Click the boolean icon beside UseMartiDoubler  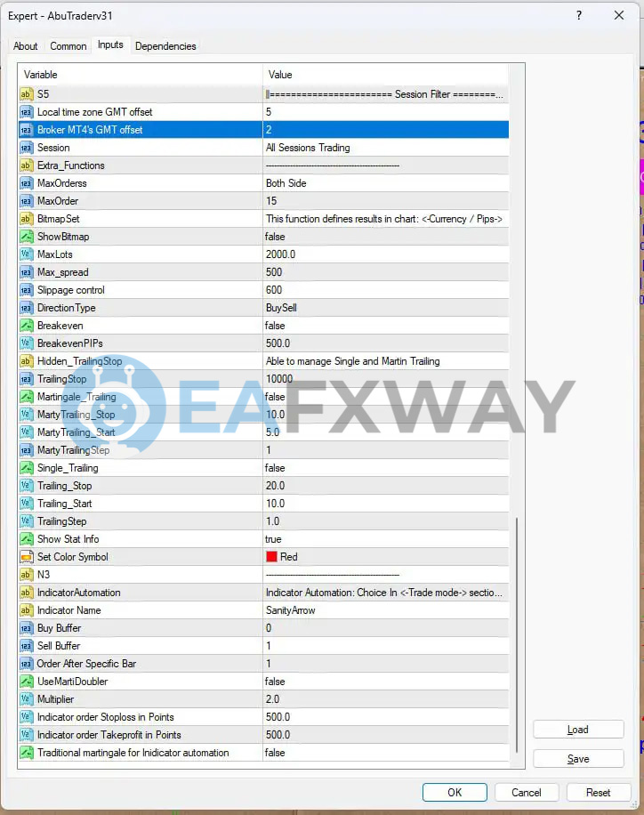pos(26,682)
